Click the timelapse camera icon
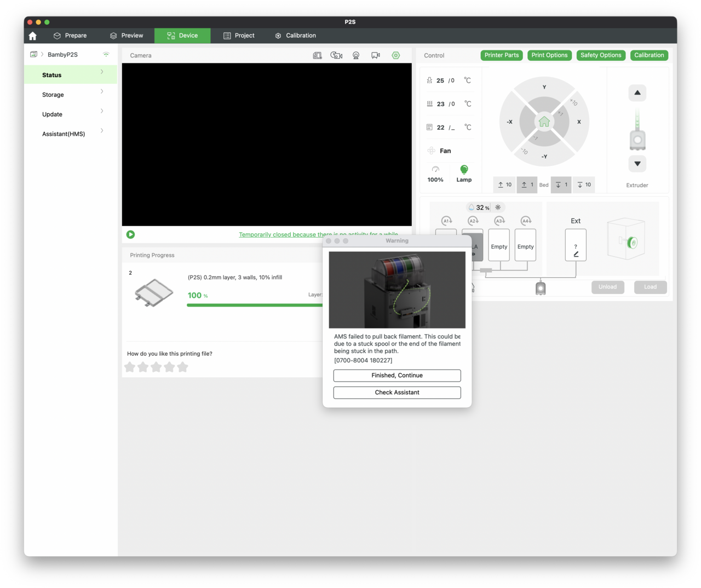This screenshot has height=588, width=701. coord(336,55)
